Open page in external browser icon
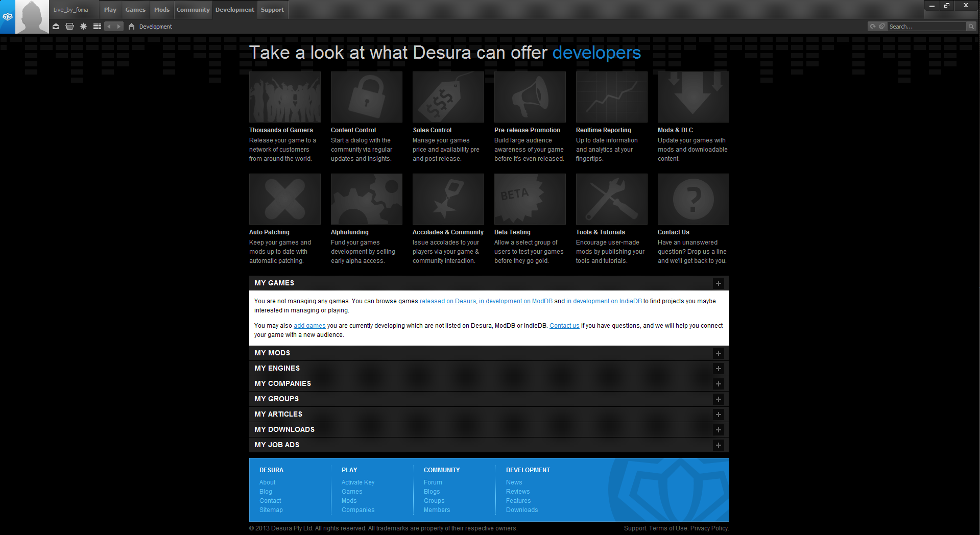The height and width of the screenshot is (535, 980). (882, 27)
